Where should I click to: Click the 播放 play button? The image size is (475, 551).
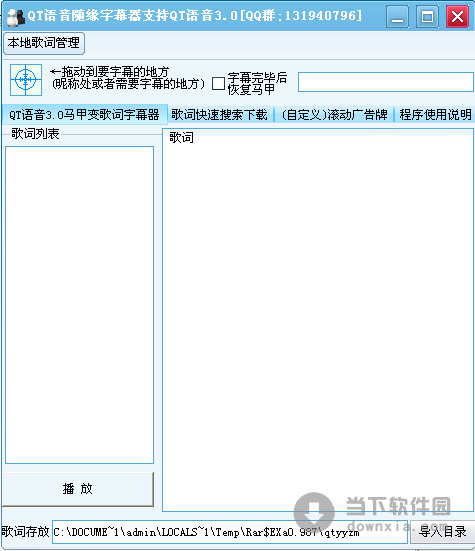point(78,489)
